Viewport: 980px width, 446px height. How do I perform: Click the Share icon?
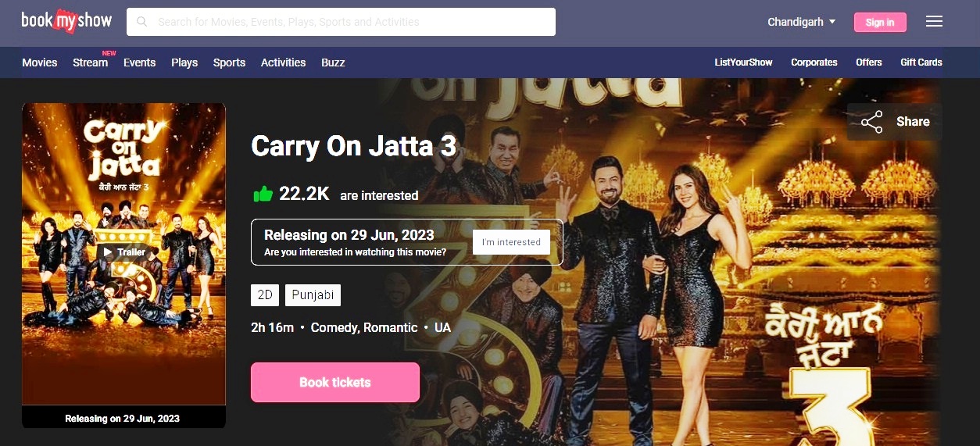871,123
